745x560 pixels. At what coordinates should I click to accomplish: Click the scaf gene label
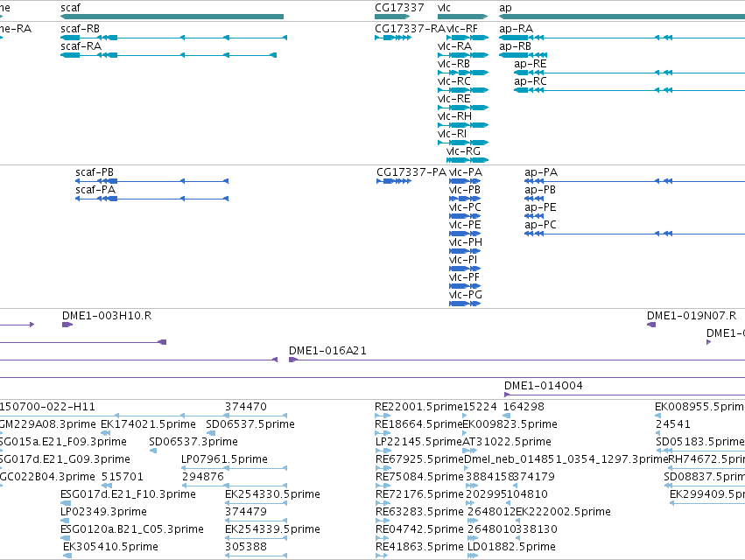coord(70,8)
